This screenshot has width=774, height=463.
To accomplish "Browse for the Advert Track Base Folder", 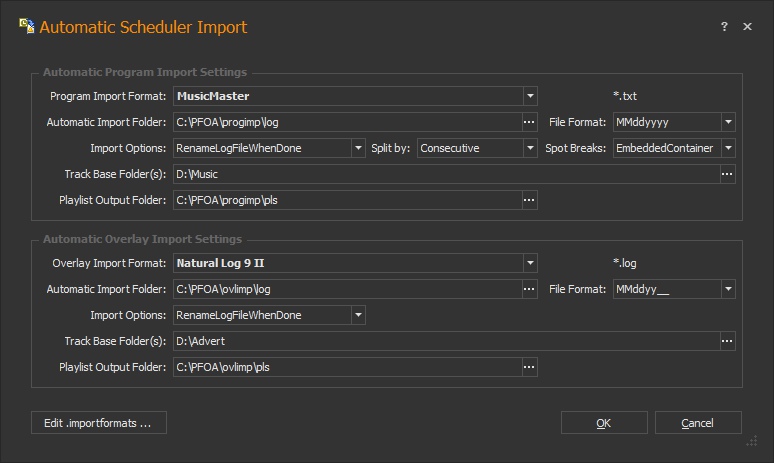I will pyautogui.click(x=727, y=341).
